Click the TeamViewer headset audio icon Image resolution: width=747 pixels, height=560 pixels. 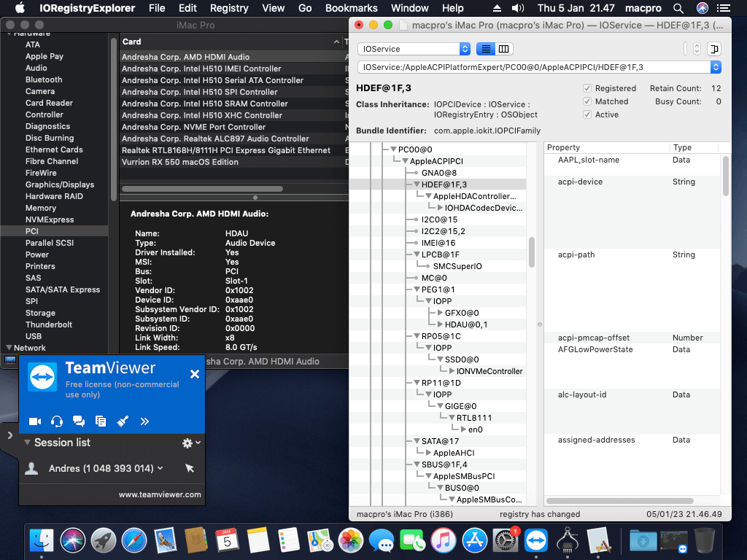pyautogui.click(x=57, y=421)
